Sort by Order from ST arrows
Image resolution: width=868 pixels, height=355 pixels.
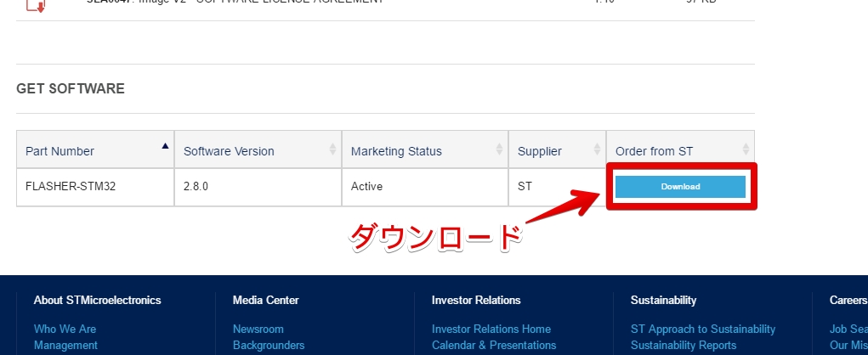point(746,149)
